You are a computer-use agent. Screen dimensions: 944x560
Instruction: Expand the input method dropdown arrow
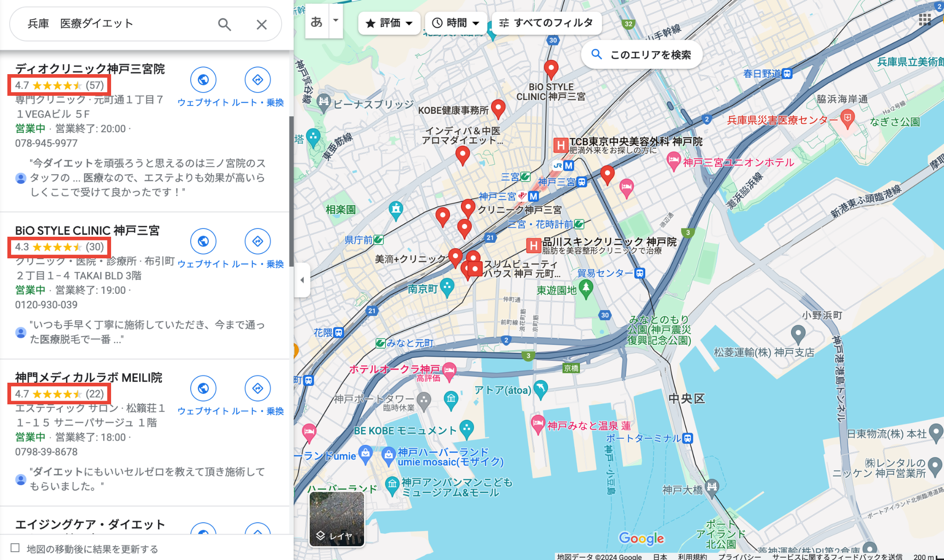point(336,21)
